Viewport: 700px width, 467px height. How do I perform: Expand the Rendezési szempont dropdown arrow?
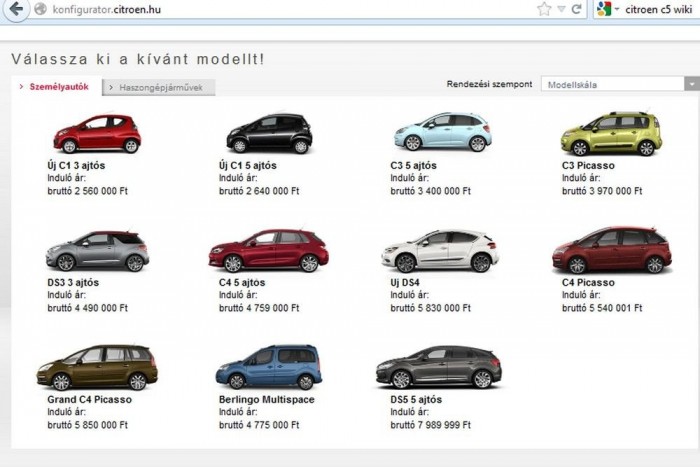click(692, 84)
